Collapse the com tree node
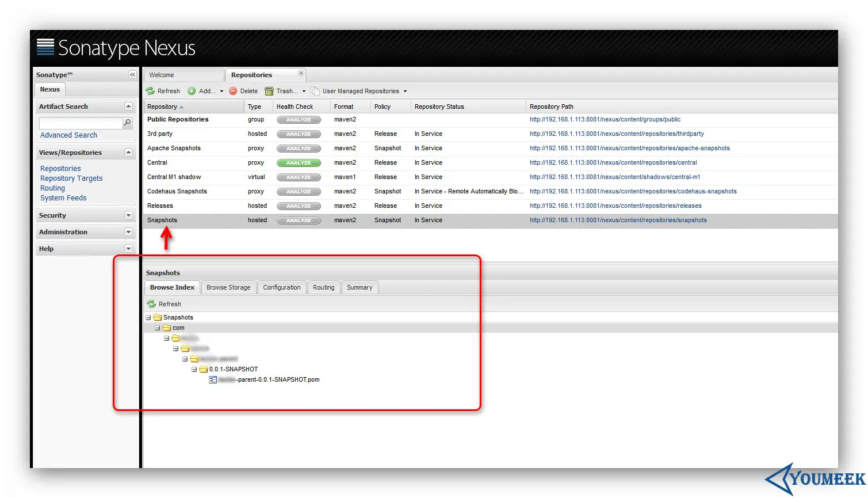The image size is (868, 498). [x=158, y=328]
